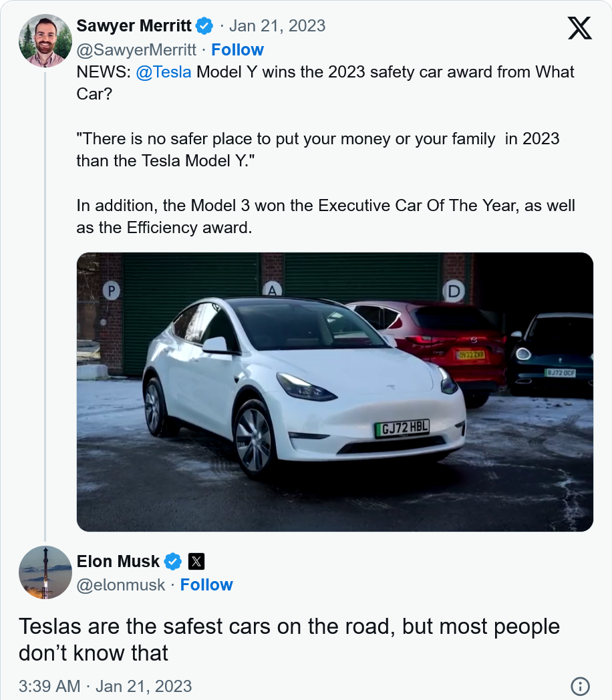Image resolution: width=612 pixels, height=700 pixels.
Task: Follow Elon Musk
Action: tap(206, 585)
